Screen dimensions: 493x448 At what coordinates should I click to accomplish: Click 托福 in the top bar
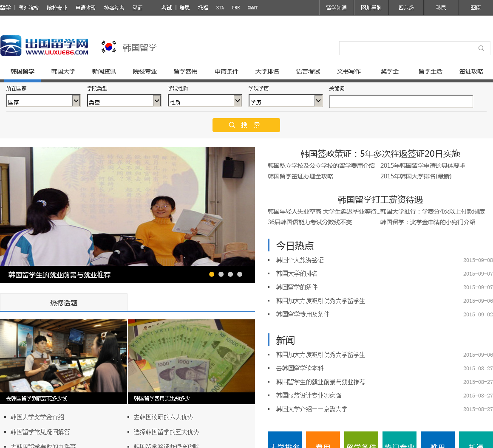[203, 8]
